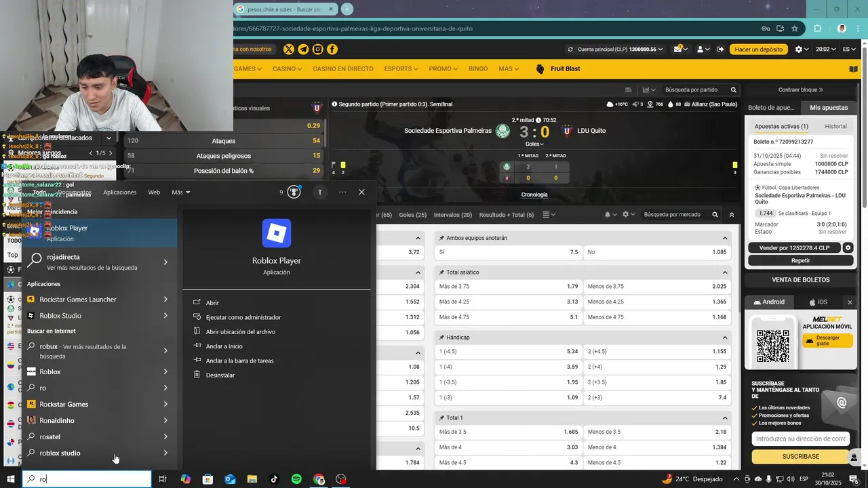Refresh the account balance icon
868x488 pixels.
point(571,49)
